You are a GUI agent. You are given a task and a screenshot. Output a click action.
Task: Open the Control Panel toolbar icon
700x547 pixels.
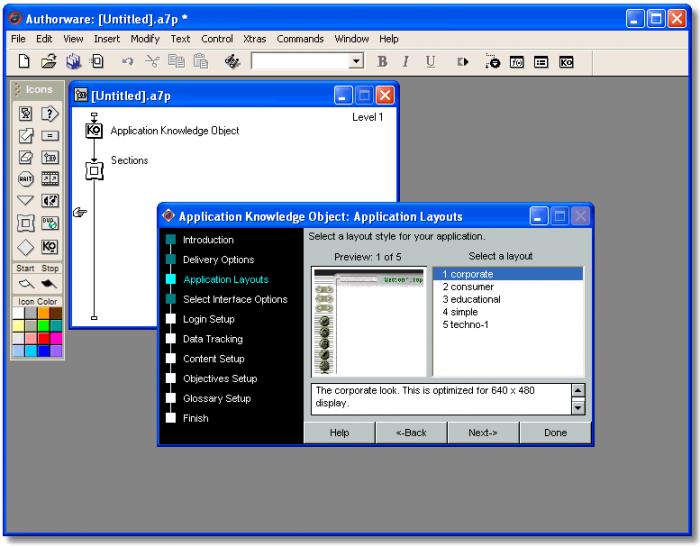coord(493,62)
